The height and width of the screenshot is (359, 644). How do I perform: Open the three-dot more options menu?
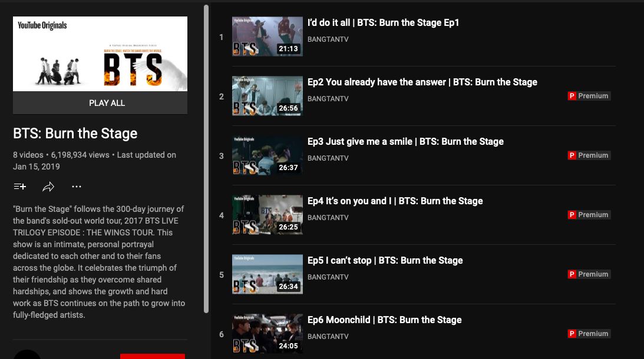(77, 187)
